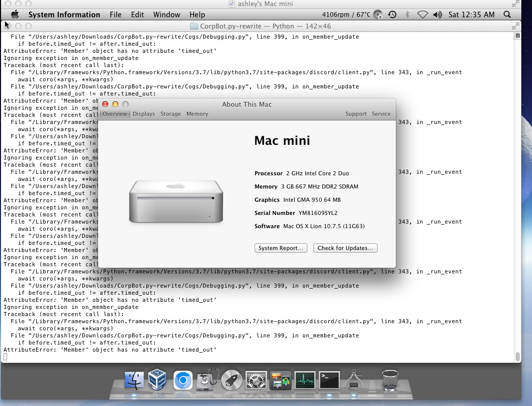Open the Service link
Screen dimensions: 532x406
(x=381, y=114)
